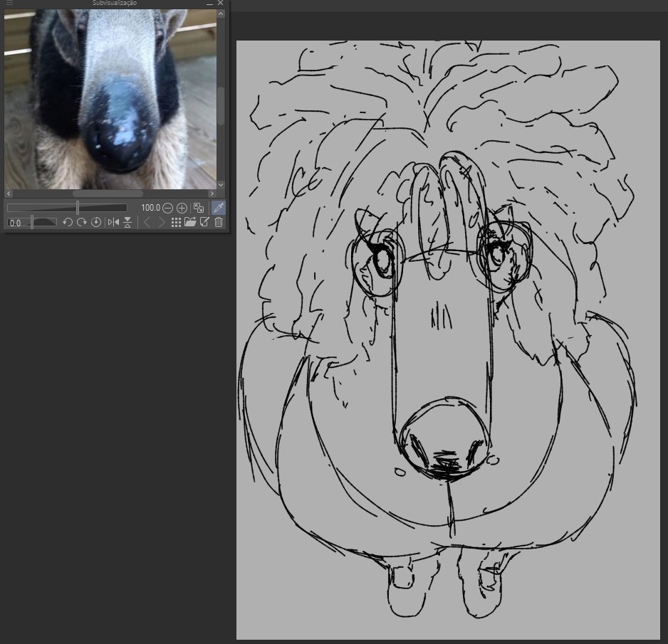Flip the reference image horizontally
Viewport: 668px width, 644px height.
113,222
